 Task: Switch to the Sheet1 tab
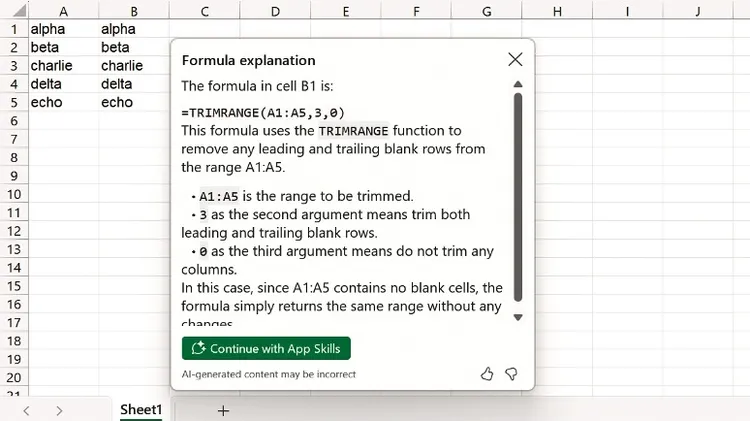click(x=141, y=410)
